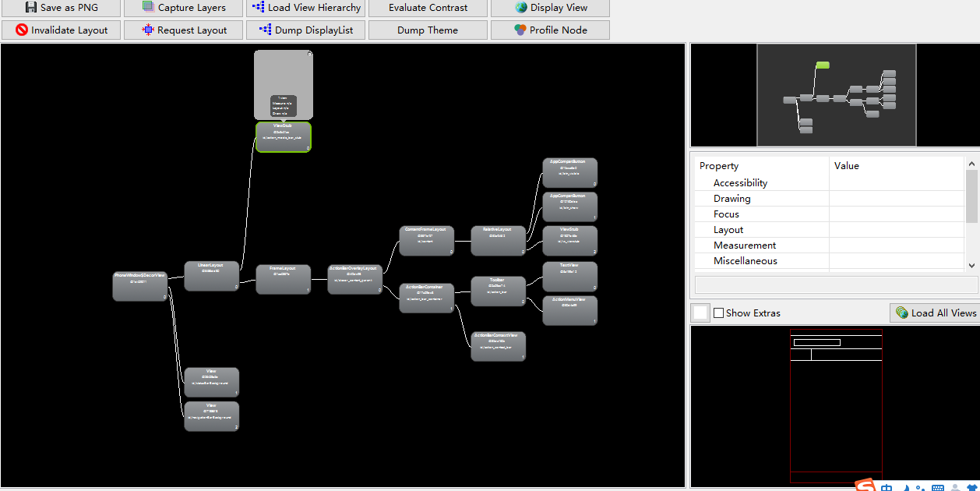Click the gray preview popup above ViewStub
The image size is (980, 491).
pyautogui.click(x=283, y=84)
